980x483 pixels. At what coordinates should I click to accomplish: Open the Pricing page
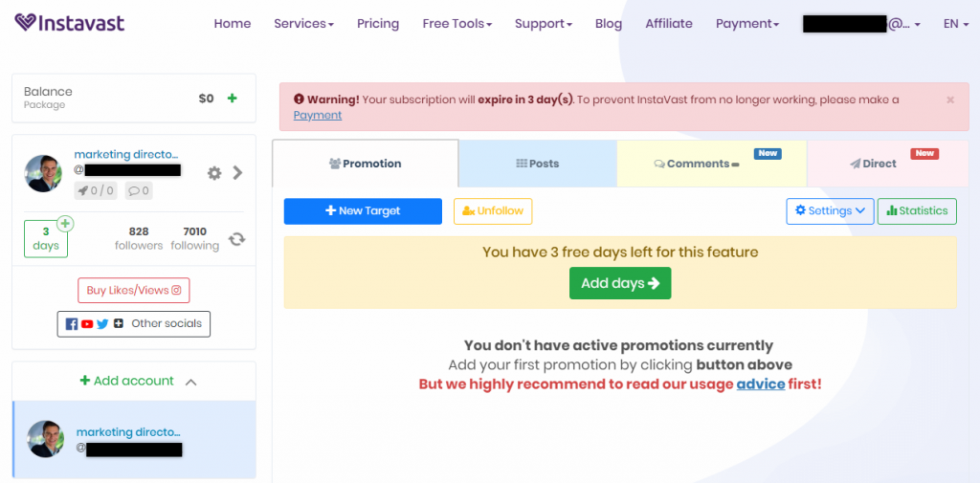(378, 24)
